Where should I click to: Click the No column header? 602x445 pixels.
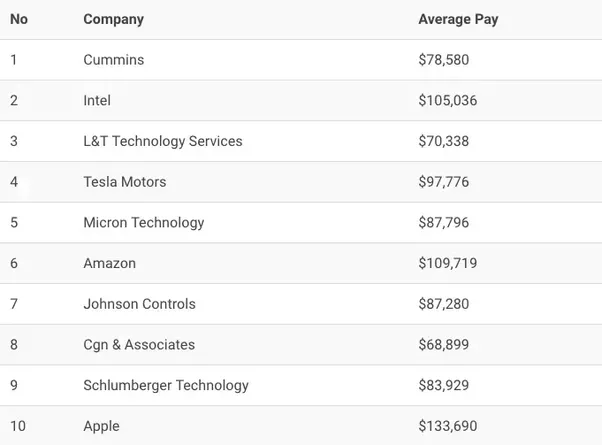click(x=19, y=19)
